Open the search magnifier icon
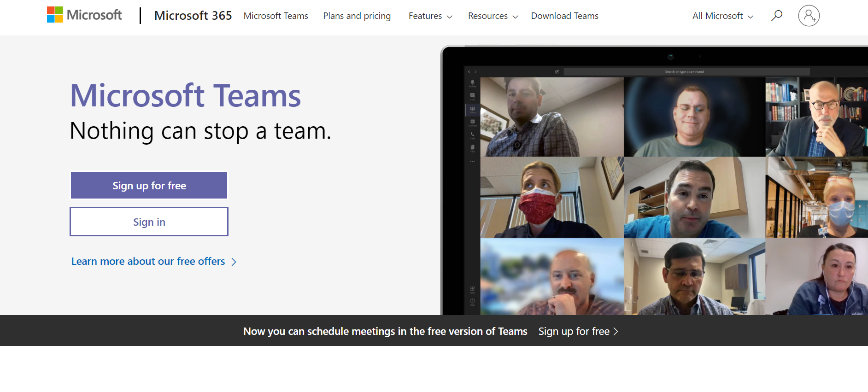 point(777,16)
